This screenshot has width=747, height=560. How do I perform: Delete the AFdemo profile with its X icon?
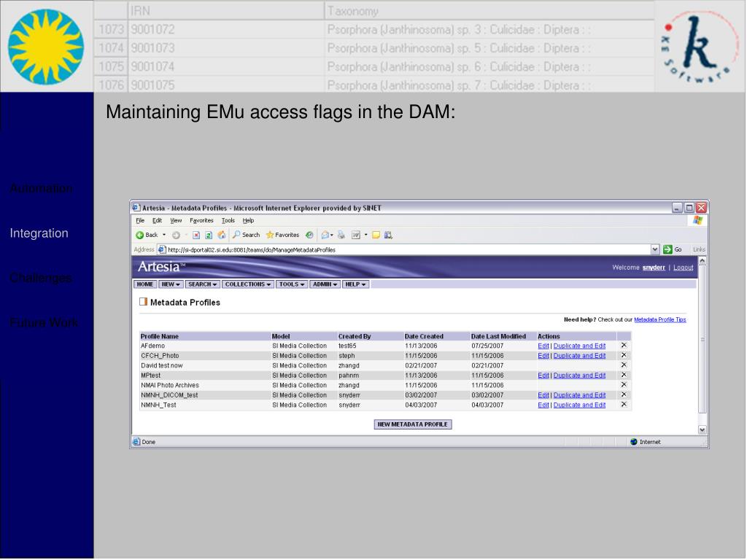point(624,346)
